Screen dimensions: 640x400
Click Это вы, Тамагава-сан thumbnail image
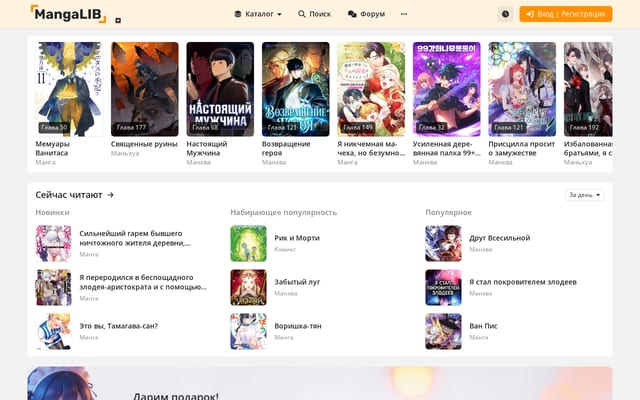pos(53,331)
